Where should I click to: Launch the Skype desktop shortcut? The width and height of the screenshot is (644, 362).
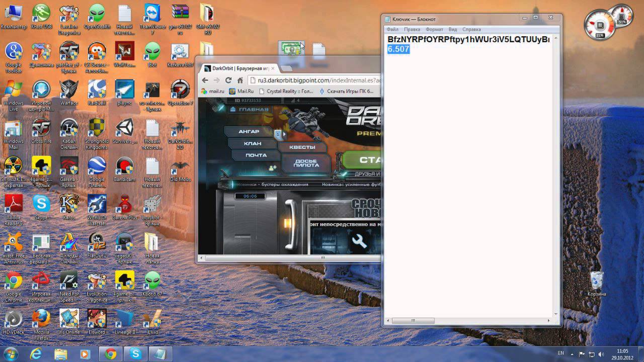41,207
